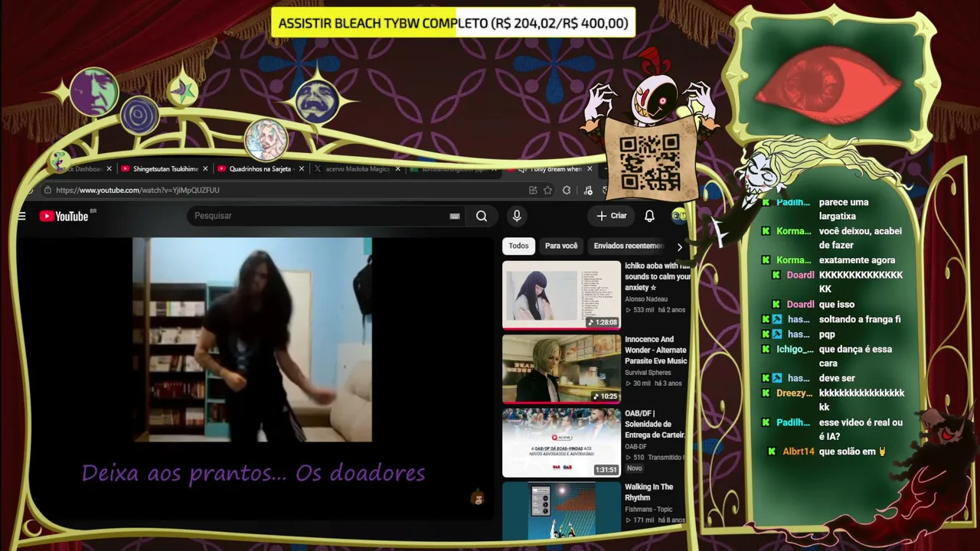Click chat message 'que solão em'
Screen dimensions: 980x551
852,452
